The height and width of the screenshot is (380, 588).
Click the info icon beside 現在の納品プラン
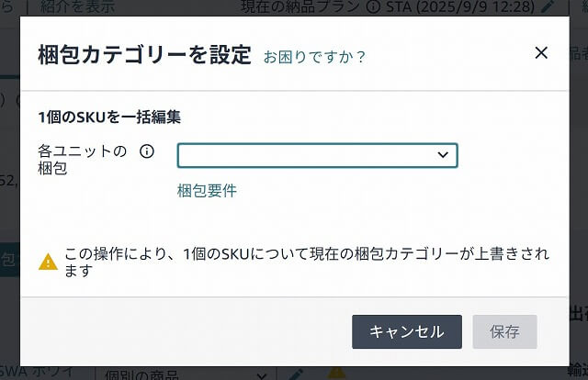373,6
